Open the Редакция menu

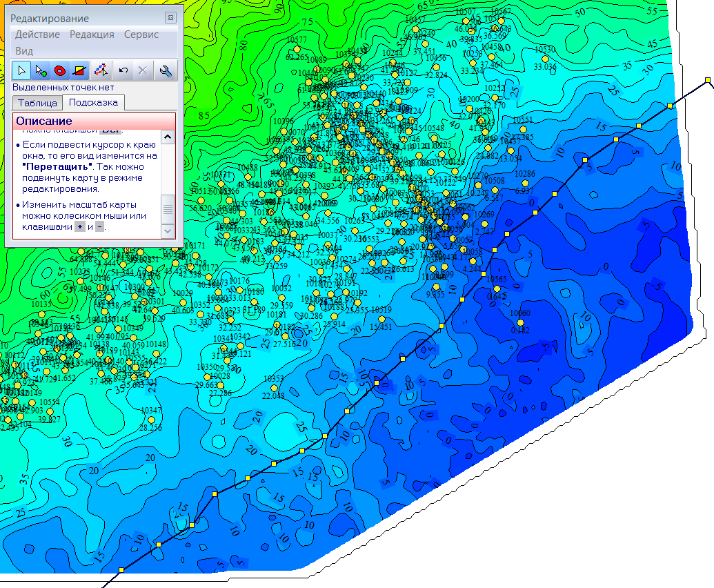(x=92, y=35)
